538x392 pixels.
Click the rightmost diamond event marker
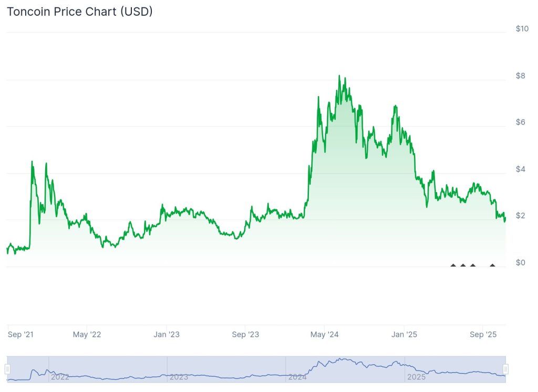click(492, 266)
